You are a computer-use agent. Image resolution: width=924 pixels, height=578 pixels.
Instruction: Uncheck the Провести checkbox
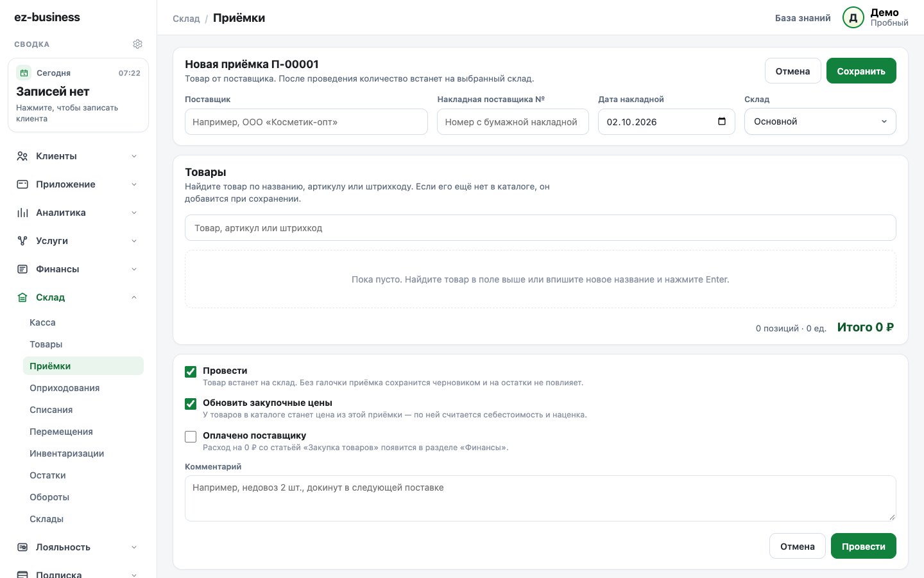(x=191, y=372)
